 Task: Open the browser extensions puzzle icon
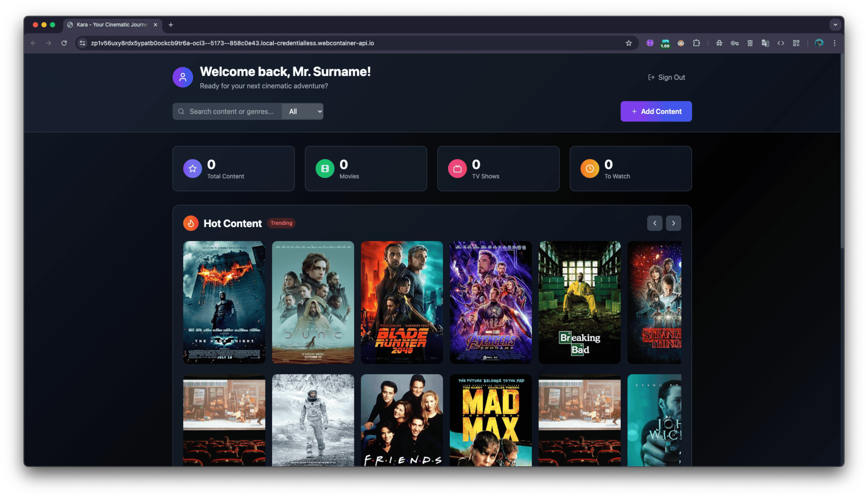point(696,43)
